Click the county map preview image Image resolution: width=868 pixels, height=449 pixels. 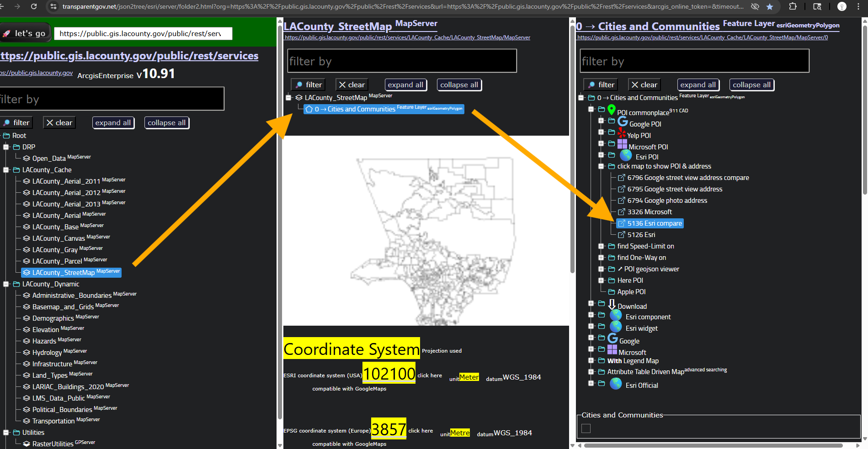426,231
